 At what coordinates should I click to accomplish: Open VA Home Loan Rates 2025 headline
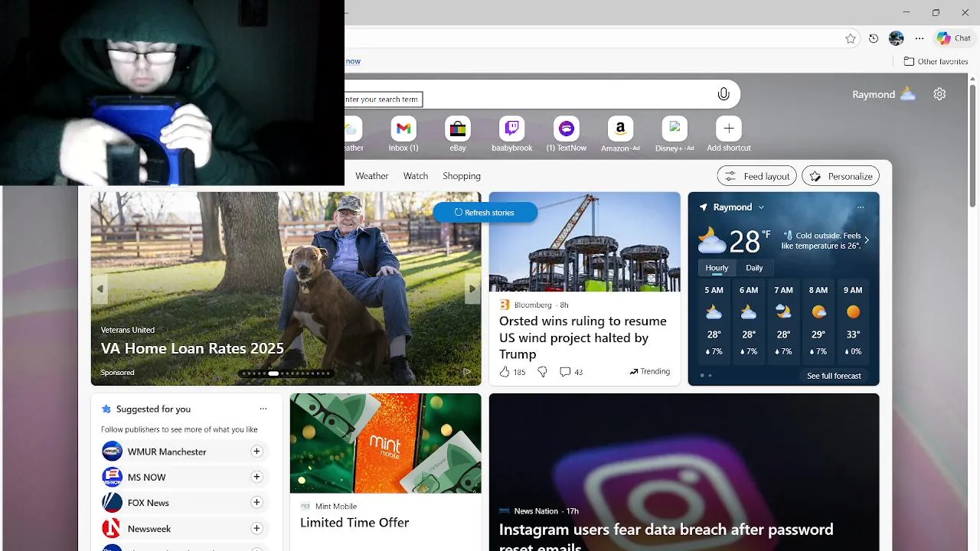(x=192, y=348)
